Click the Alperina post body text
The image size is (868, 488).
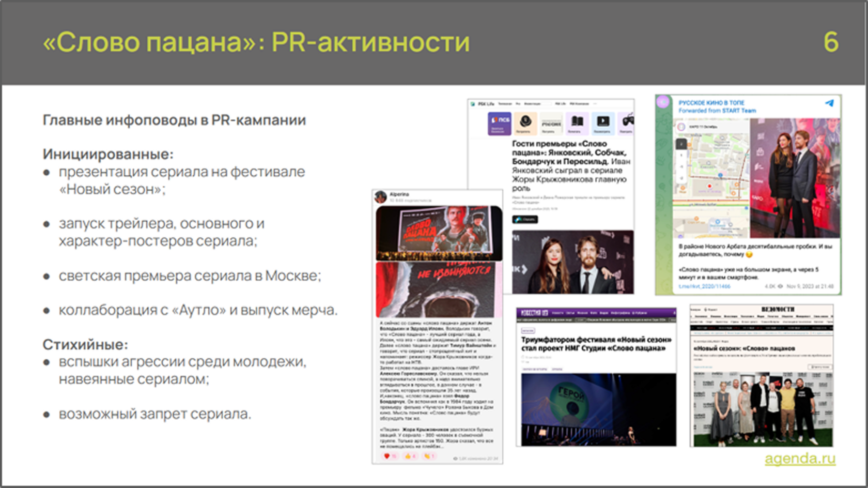pos(437,384)
